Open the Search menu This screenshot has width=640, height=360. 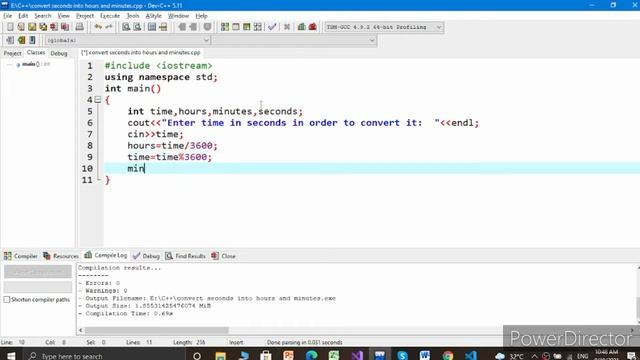(42, 16)
